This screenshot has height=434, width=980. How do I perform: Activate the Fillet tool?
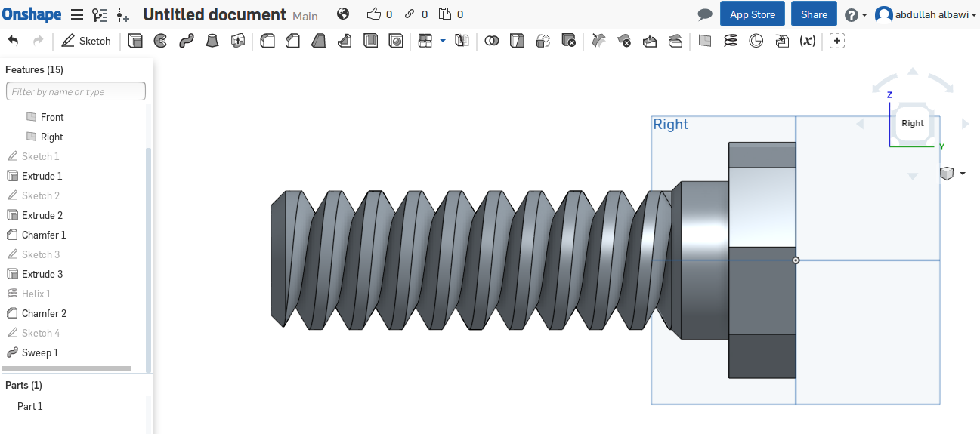coord(267,41)
